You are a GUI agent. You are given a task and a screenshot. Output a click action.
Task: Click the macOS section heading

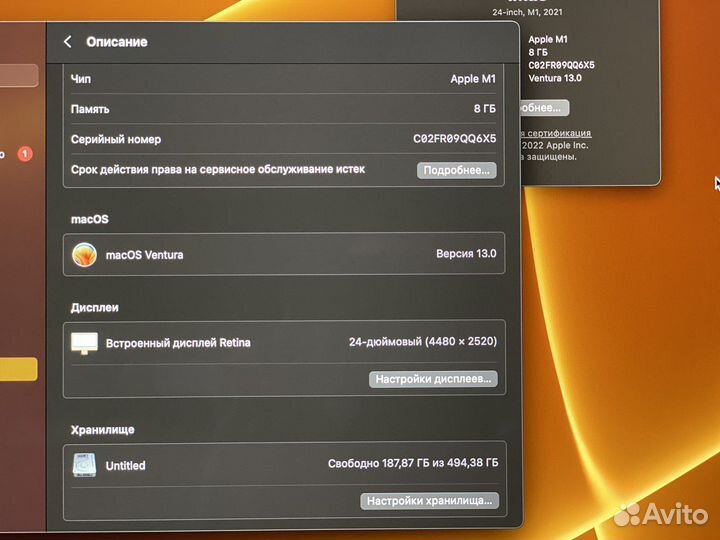tap(90, 219)
